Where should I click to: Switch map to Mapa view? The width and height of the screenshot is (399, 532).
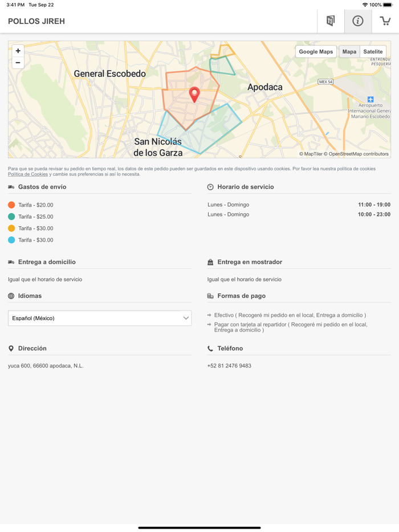click(x=349, y=52)
